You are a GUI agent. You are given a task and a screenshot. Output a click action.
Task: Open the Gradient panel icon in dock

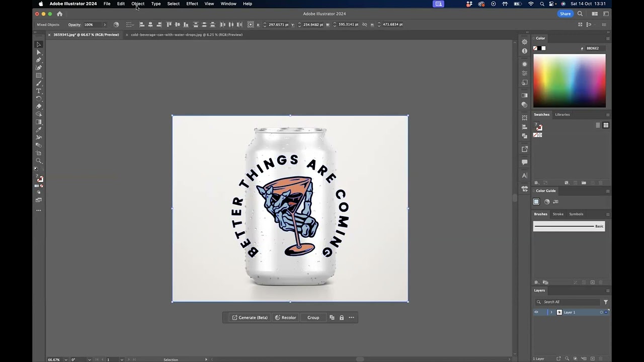[525, 95]
